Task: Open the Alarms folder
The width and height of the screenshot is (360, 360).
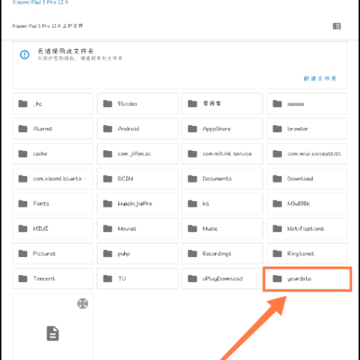Action: tap(53, 129)
